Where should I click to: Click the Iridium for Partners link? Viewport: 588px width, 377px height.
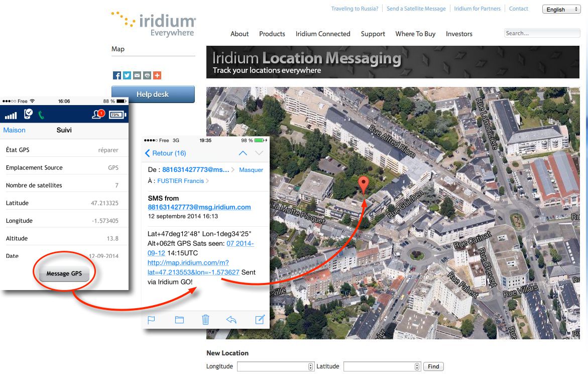click(x=478, y=9)
